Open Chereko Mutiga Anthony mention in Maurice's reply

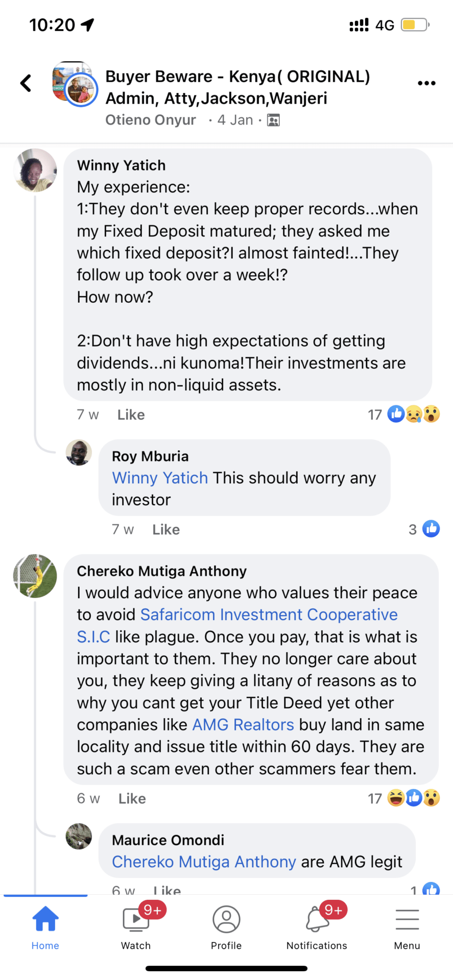(204, 862)
